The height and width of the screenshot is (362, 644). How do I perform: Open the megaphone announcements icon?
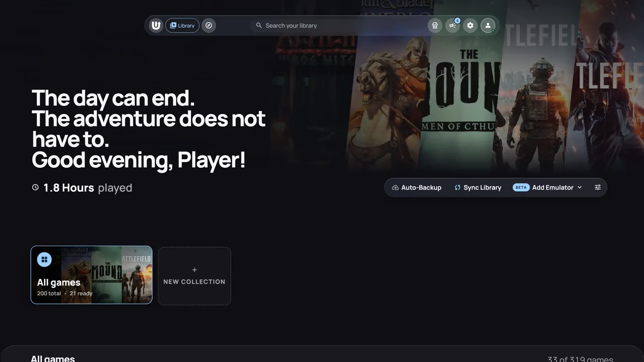click(452, 26)
